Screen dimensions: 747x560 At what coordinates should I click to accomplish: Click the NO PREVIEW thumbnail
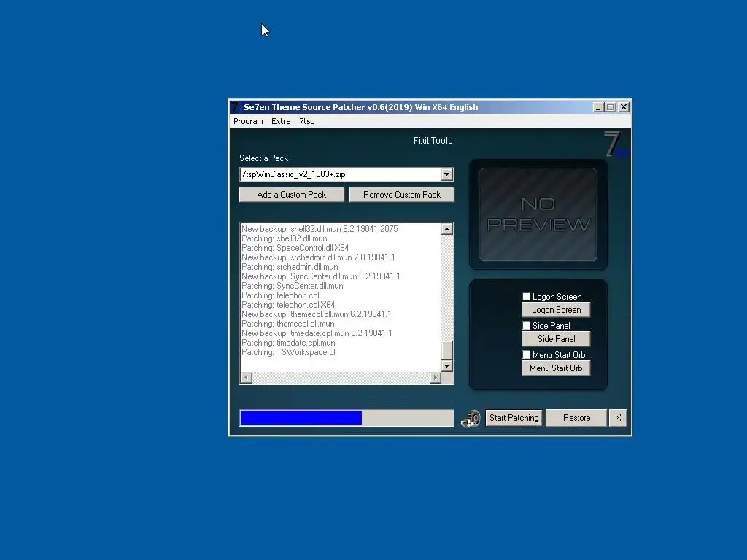point(538,214)
